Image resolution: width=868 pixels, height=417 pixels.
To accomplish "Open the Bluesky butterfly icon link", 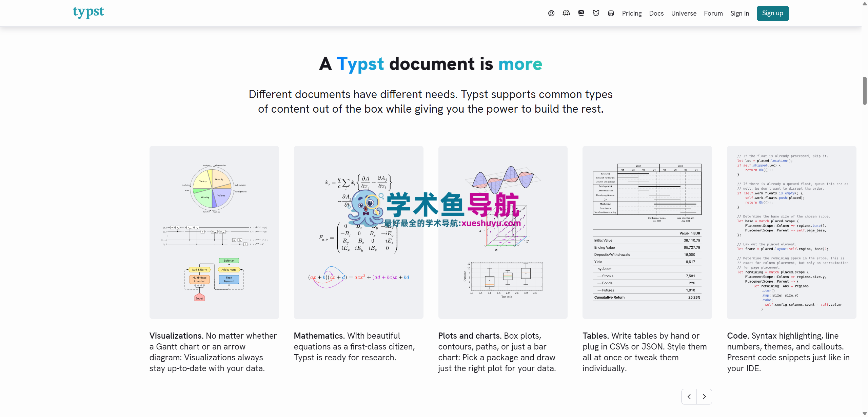I will pos(596,13).
